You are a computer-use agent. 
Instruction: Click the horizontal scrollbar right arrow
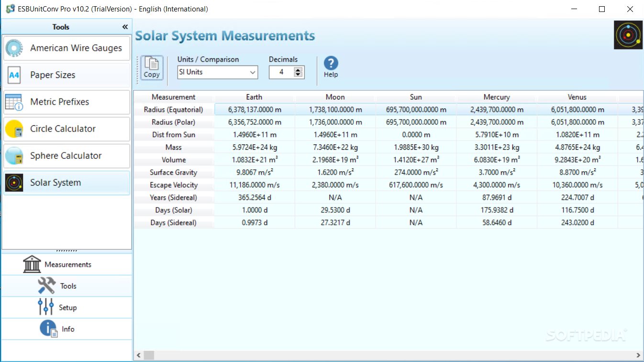(x=638, y=355)
